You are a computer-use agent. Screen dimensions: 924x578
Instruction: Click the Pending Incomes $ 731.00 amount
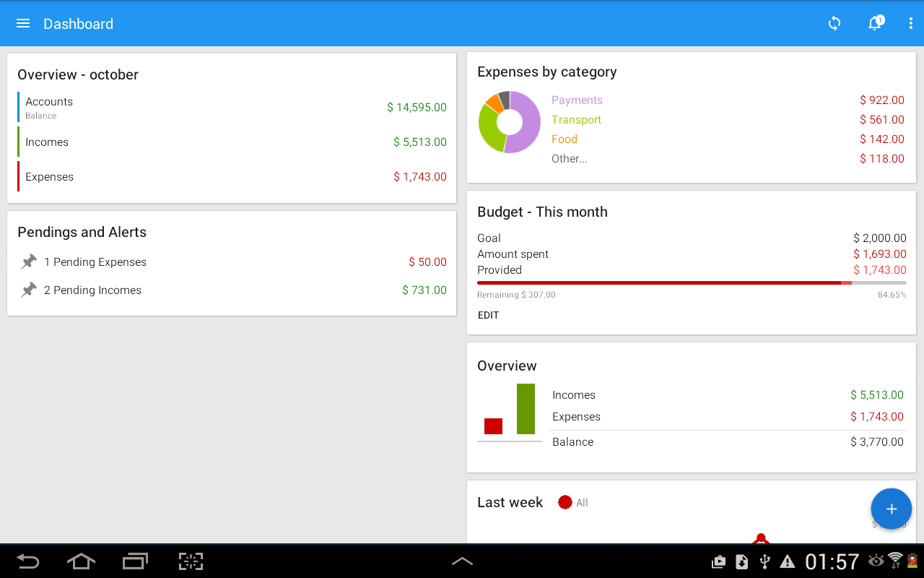click(x=424, y=290)
